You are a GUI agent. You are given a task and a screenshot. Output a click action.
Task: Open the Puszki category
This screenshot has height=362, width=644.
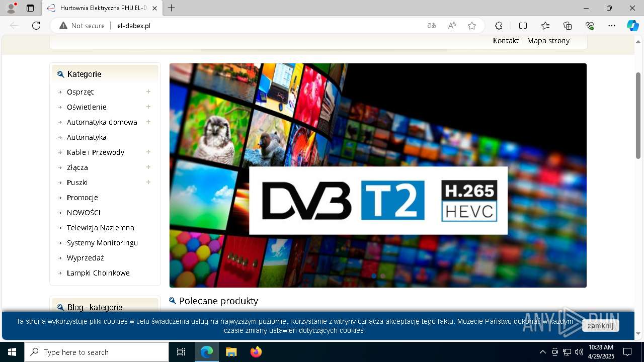click(x=77, y=183)
